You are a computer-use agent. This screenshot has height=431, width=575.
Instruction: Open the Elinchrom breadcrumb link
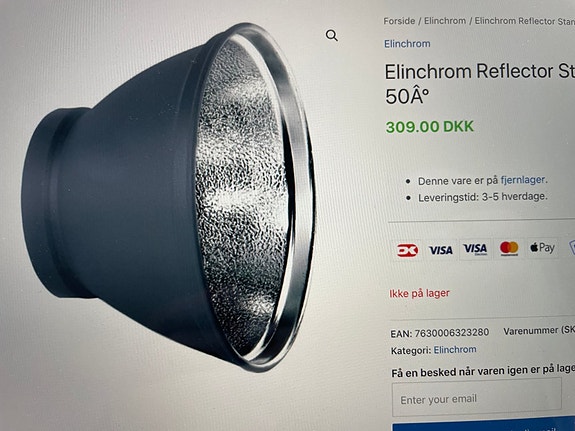coord(445,21)
